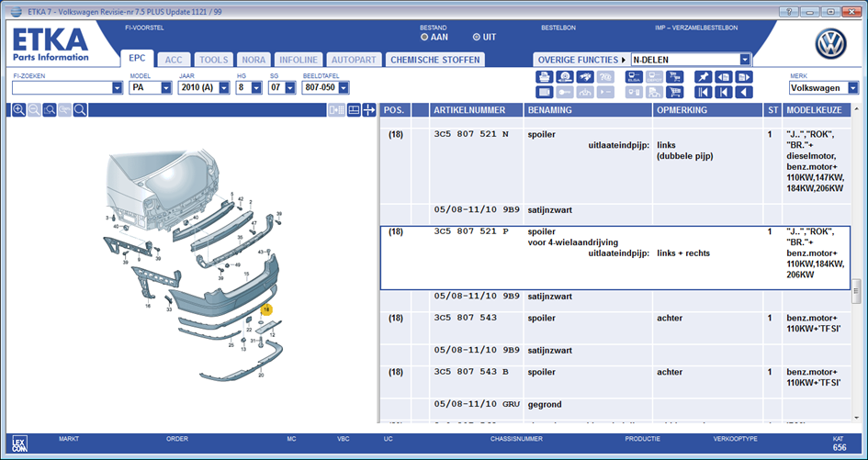
Task: Click the ELSA icon button
Action: click(634, 77)
